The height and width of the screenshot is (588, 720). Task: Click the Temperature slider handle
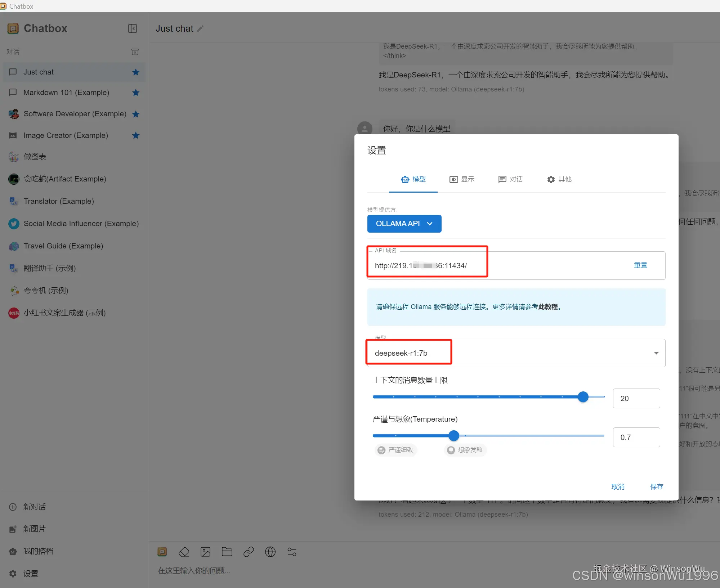[x=454, y=436]
